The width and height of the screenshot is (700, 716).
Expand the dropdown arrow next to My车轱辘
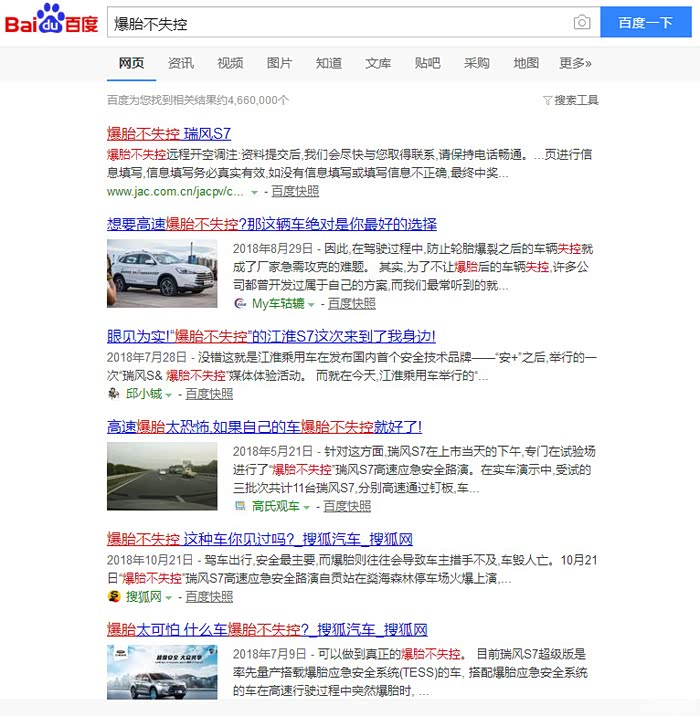click(x=312, y=304)
